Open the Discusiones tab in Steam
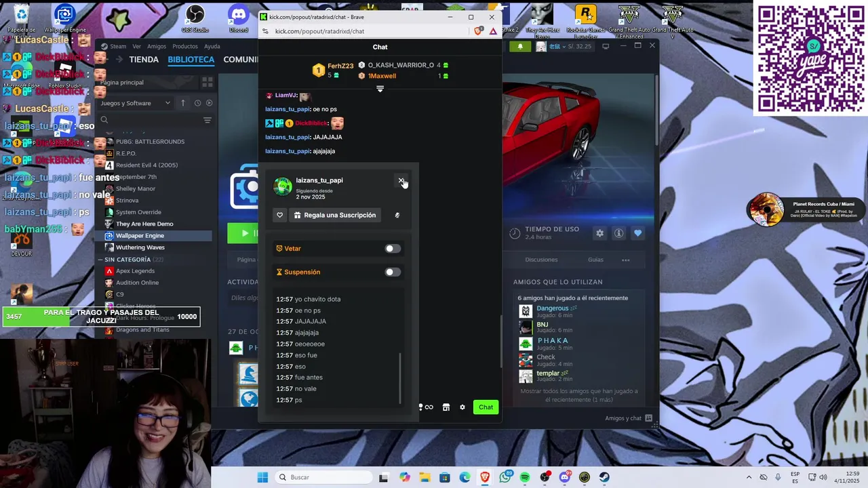This screenshot has width=868, height=488. coord(541,260)
